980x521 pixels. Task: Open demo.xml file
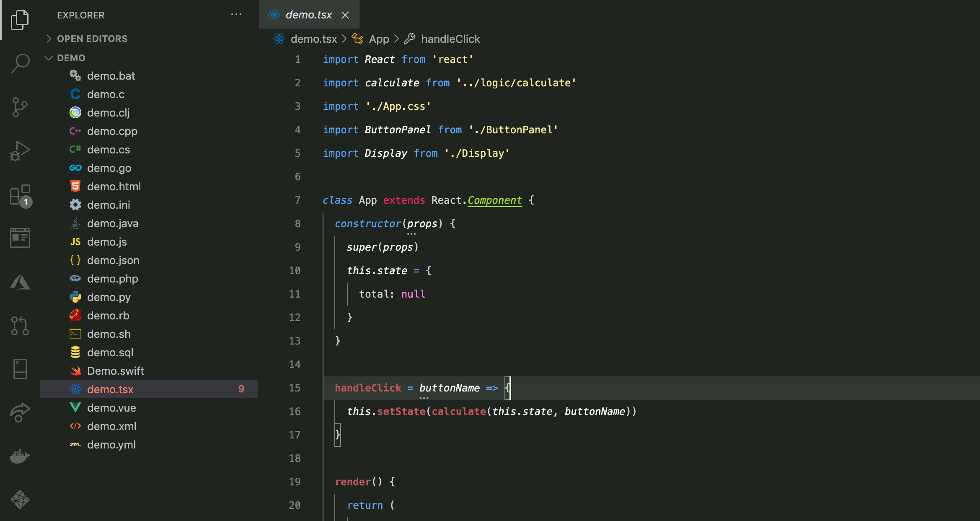pos(149,426)
